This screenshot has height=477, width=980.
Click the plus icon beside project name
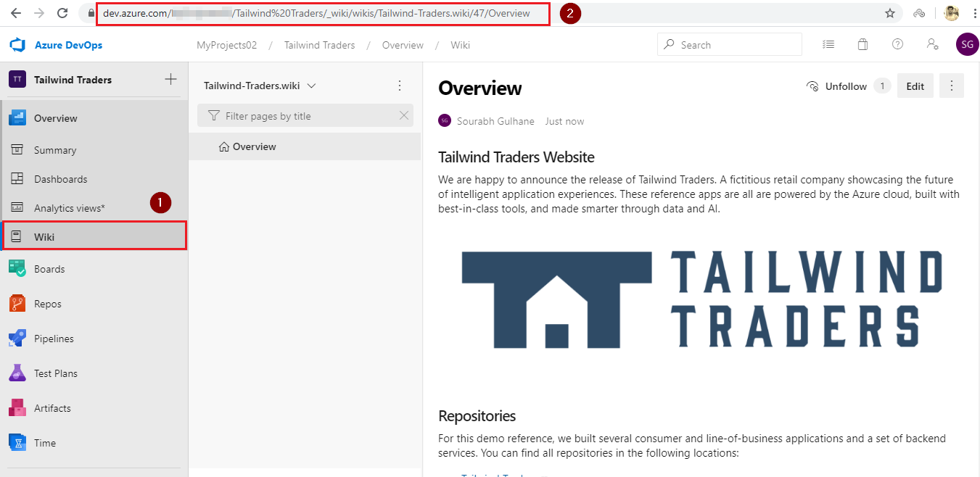170,79
